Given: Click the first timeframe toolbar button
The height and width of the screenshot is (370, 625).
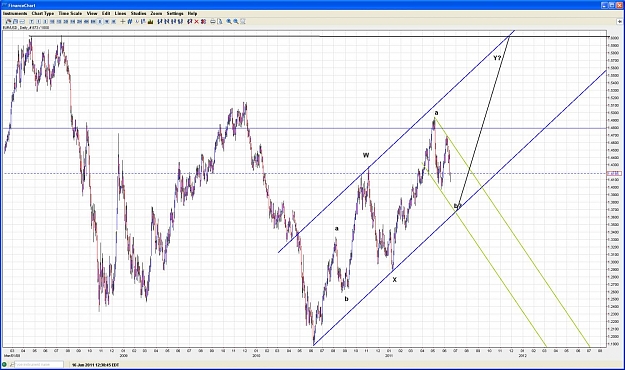Looking at the screenshot, I should coord(32,22).
